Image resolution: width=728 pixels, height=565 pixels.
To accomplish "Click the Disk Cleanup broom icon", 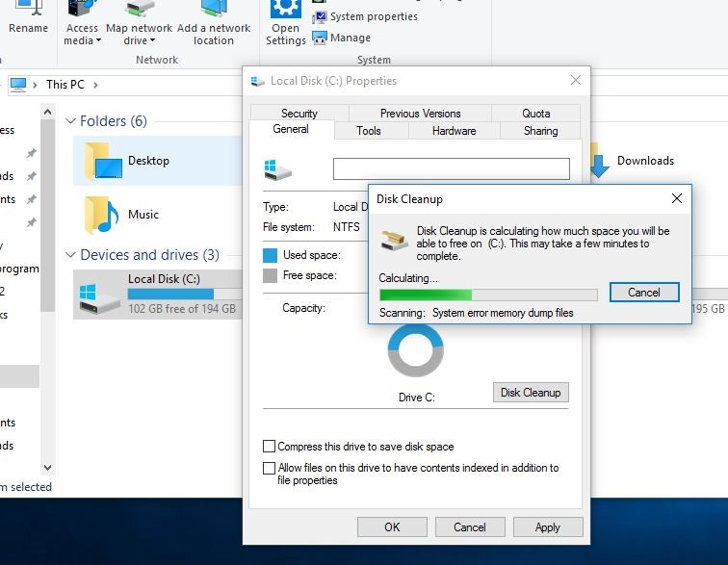I will coord(394,240).
